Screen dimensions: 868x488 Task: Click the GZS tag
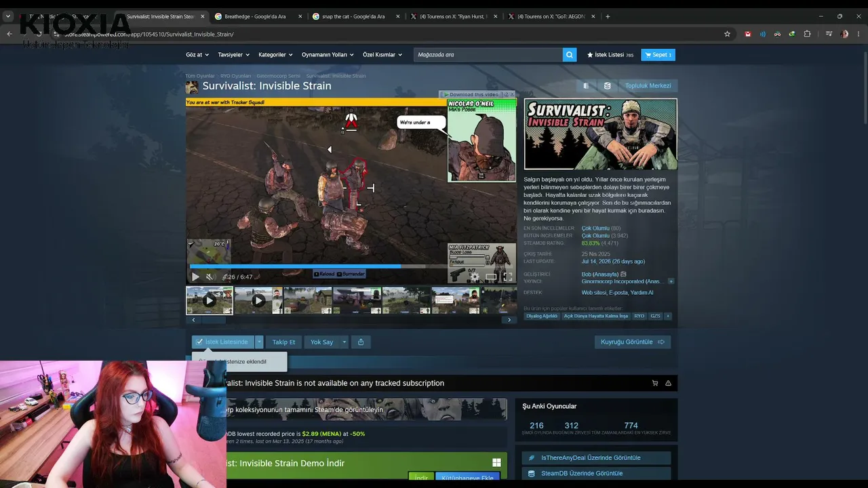(655, 316)
